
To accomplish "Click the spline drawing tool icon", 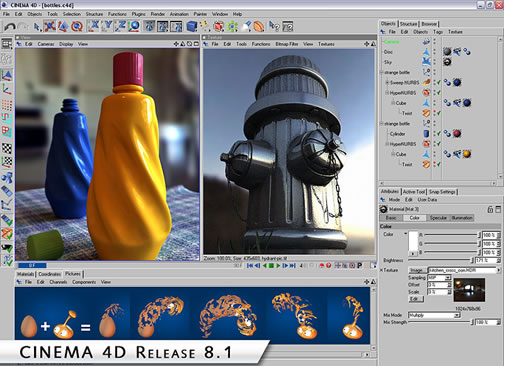I will (x=204, y=26).
